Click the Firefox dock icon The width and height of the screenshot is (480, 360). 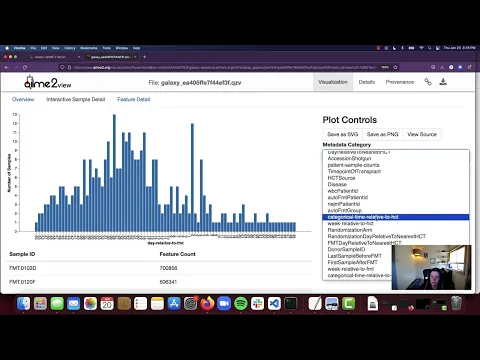tap(207, 303)
